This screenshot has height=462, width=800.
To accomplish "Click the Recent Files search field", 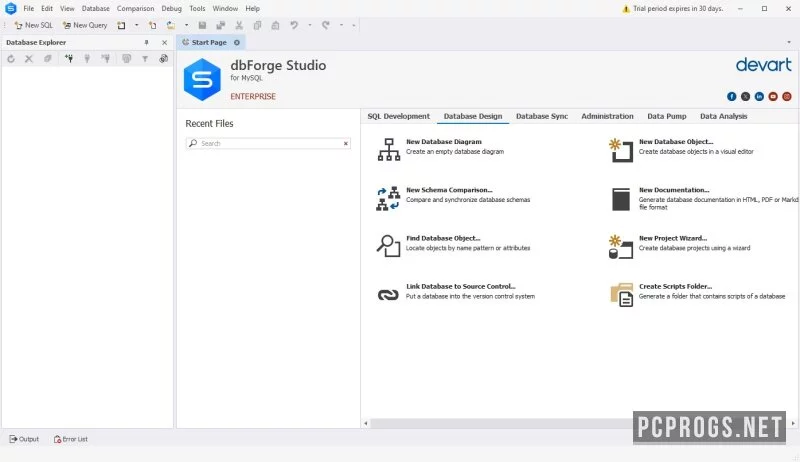I will [x=268, y=143].
